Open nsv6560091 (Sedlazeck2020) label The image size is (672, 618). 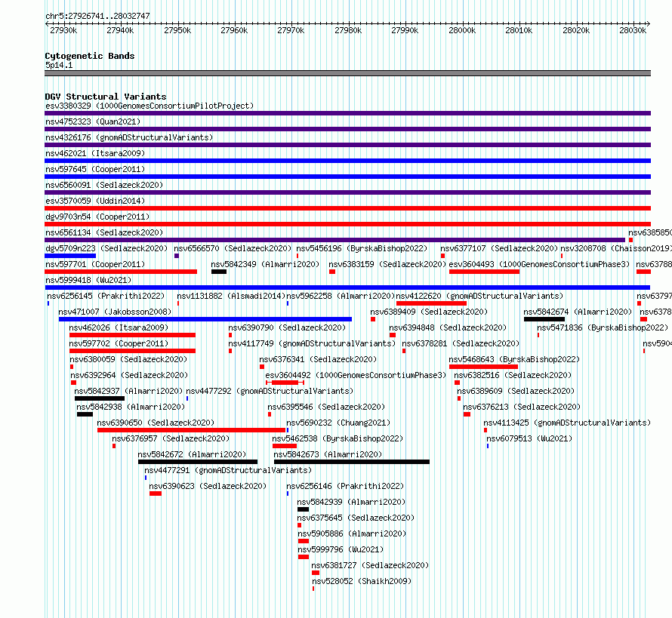(x=104, y=185)
